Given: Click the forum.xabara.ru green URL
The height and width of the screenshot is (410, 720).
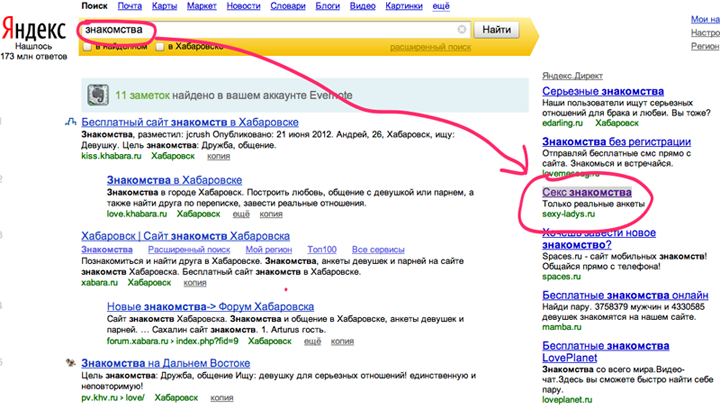Looking at the screenshot, I should [x=173, y=341].
